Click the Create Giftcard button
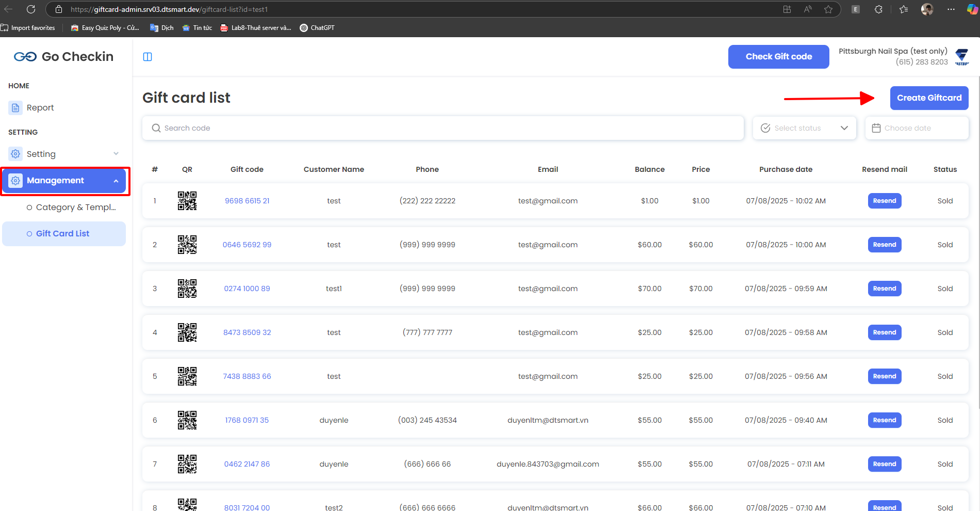Screen dimensions: 980x511 [929, 98]
